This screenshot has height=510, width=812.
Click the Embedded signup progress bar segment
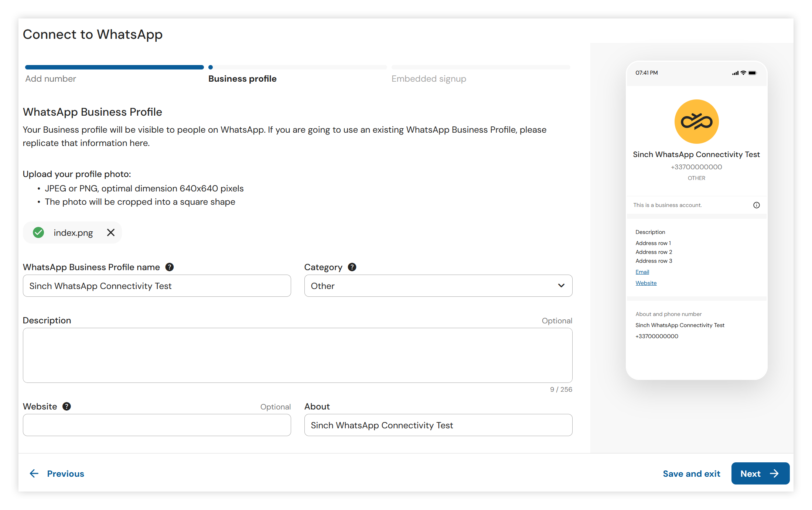tap(481, 67)
